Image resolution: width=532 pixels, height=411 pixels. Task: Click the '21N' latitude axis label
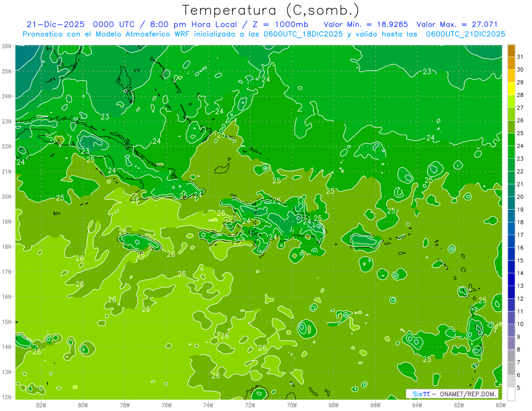pos(7,171)
